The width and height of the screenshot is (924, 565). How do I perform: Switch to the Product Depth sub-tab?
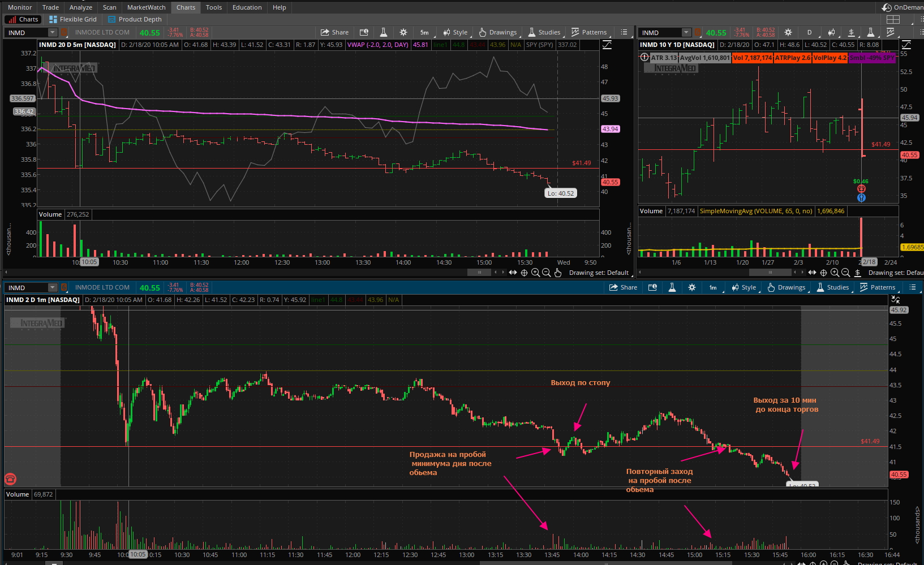point(135,19)
